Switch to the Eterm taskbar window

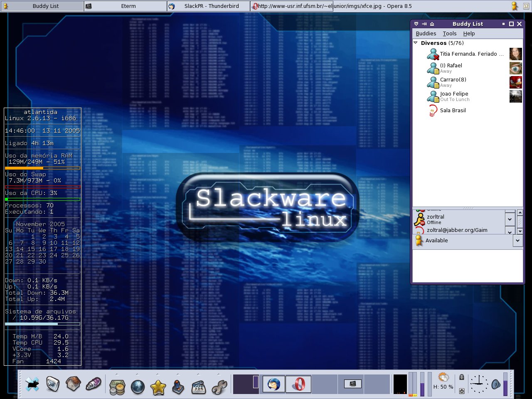tap(125, 6)
